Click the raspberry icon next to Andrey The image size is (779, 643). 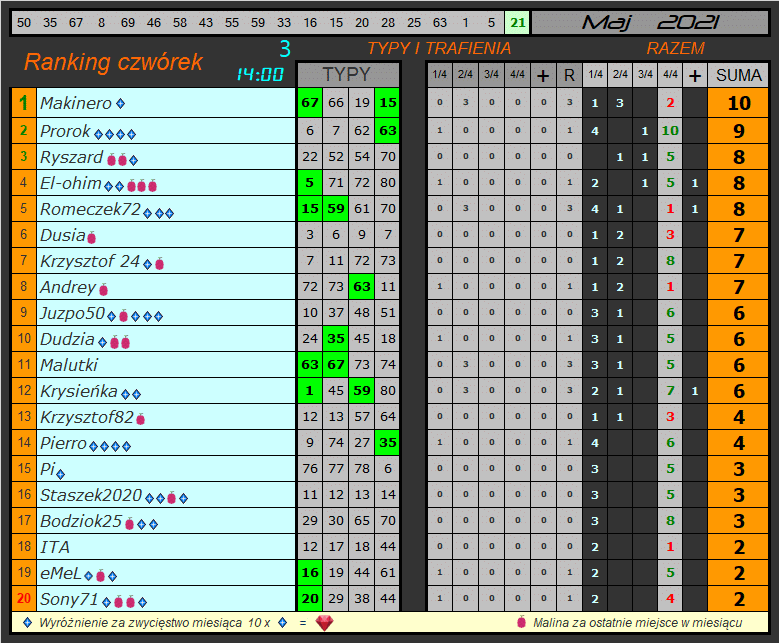[103, 289]
